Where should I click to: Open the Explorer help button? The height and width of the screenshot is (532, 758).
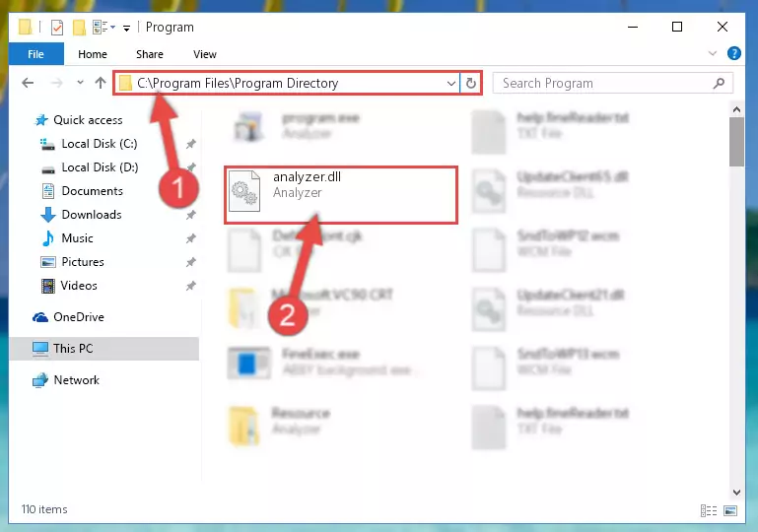(733, 53)
